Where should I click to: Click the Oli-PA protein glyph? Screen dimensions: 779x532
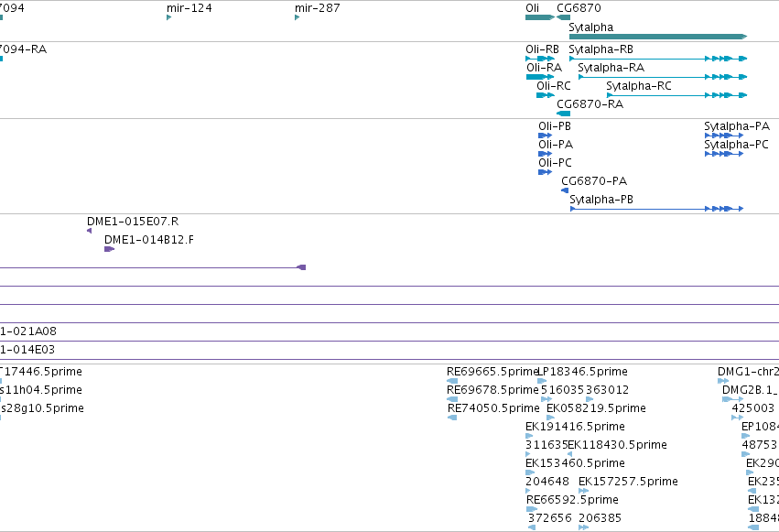pos(545,154)
